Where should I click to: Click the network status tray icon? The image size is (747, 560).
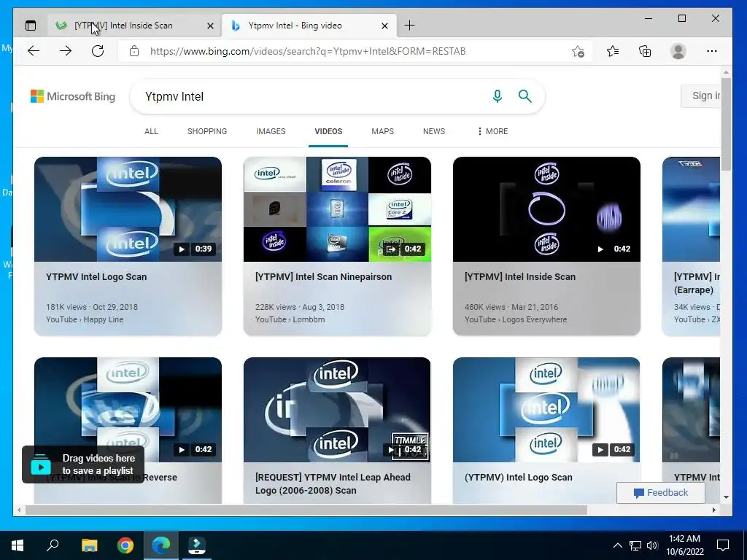click(635, 545)
